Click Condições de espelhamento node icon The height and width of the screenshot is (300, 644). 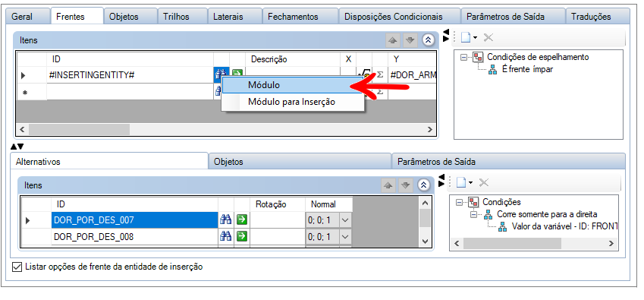click(477, 57)
